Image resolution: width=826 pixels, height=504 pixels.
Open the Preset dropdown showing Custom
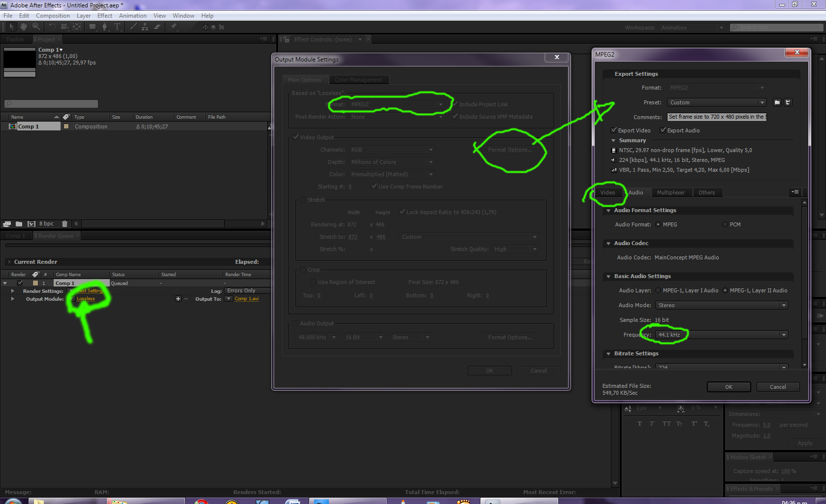(x=717, y=102)
